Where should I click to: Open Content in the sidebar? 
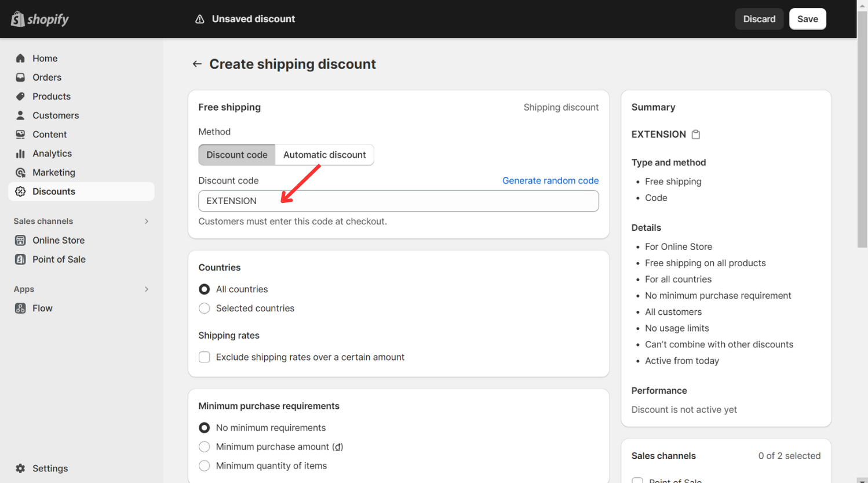click(81, 135)
